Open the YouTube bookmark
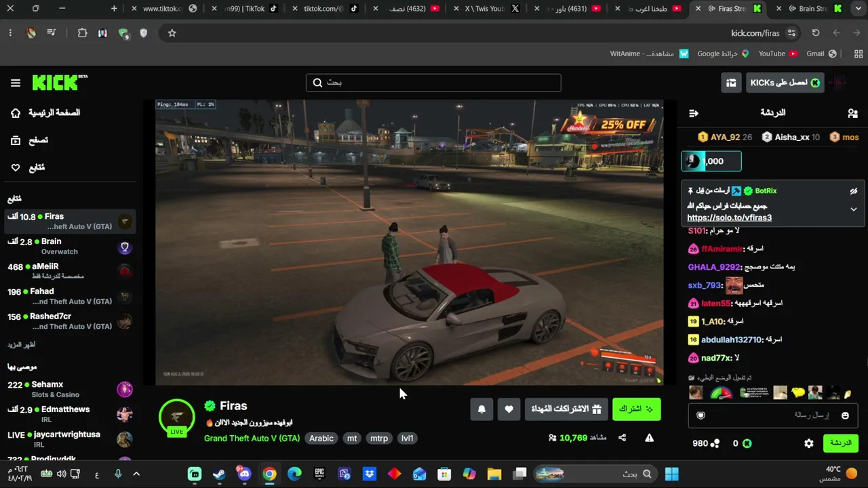The image size is (868, 488). click(x=778, y=54)
